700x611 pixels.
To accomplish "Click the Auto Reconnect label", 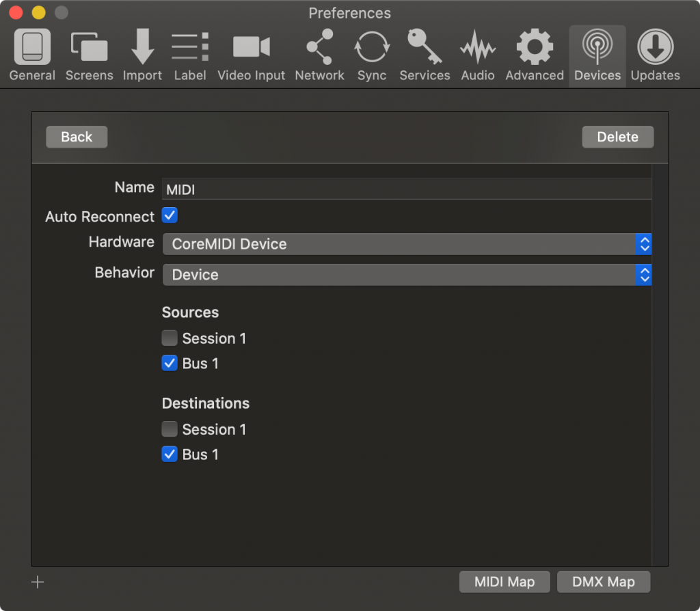I will click(100, 217).
